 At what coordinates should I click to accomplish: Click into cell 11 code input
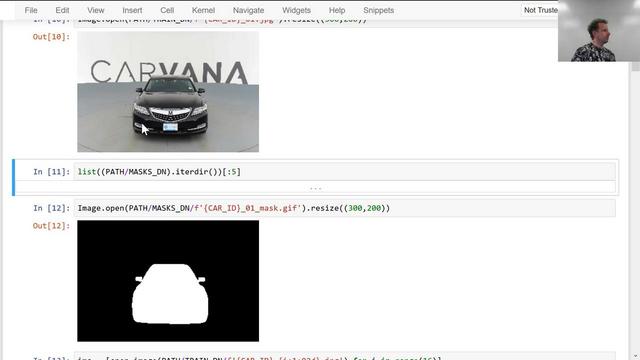344,172
